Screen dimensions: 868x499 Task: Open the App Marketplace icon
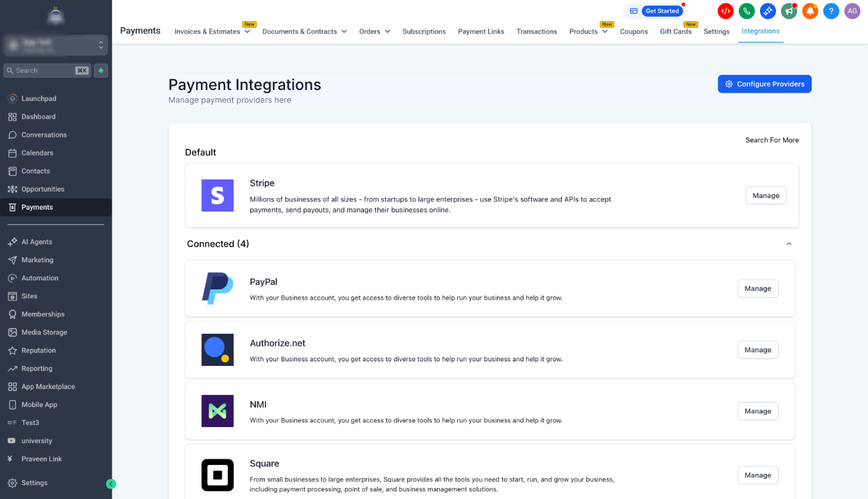12,386
